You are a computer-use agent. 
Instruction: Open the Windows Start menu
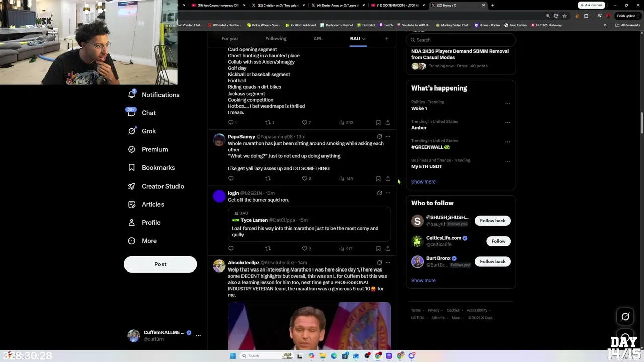[x=233, y=356]
